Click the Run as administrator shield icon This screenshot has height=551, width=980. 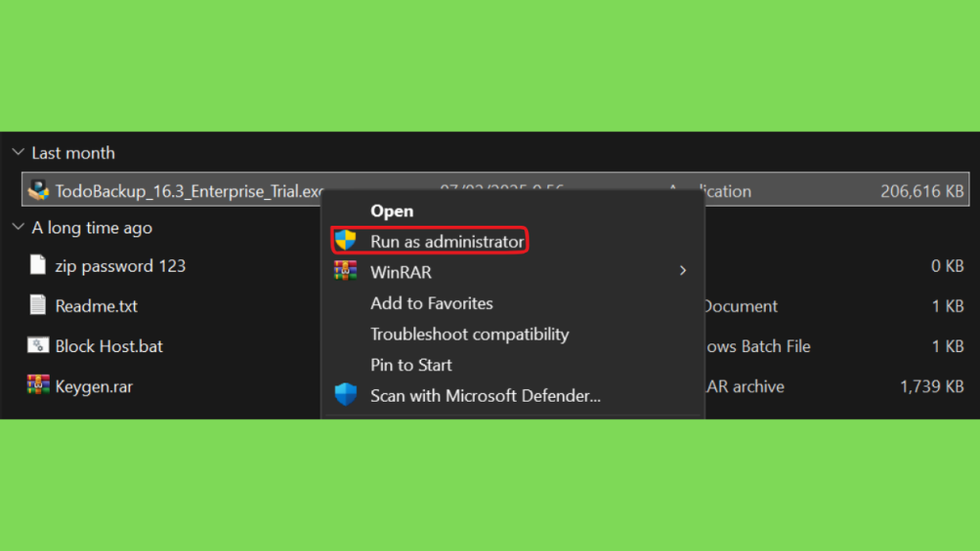coord(345,240)
